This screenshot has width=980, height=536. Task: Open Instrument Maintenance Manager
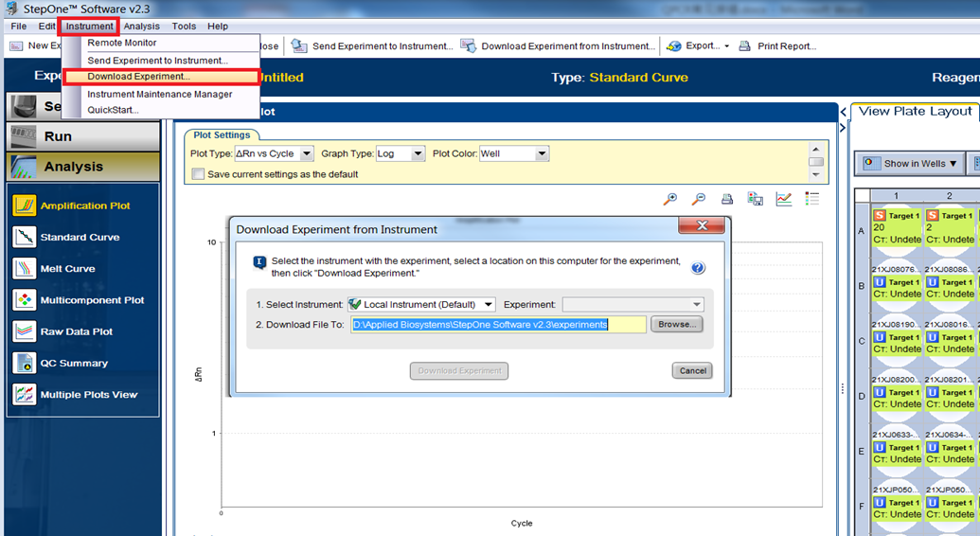pos(161,94)
